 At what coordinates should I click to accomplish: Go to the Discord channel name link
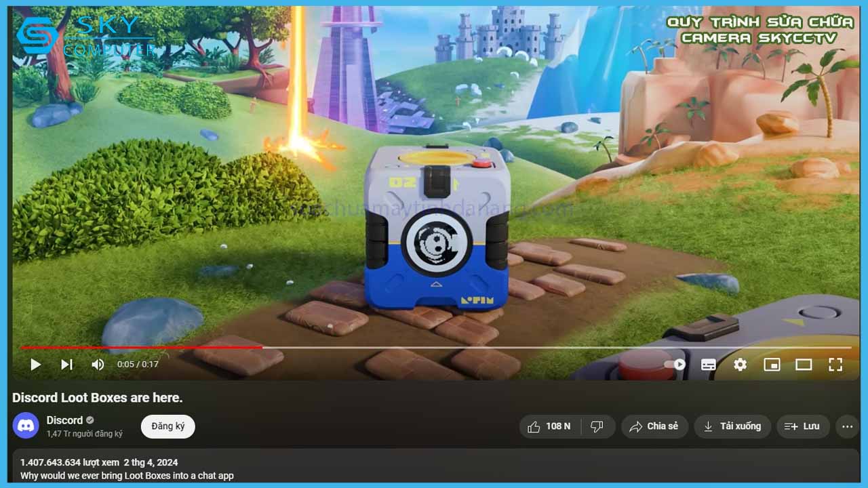64,420
